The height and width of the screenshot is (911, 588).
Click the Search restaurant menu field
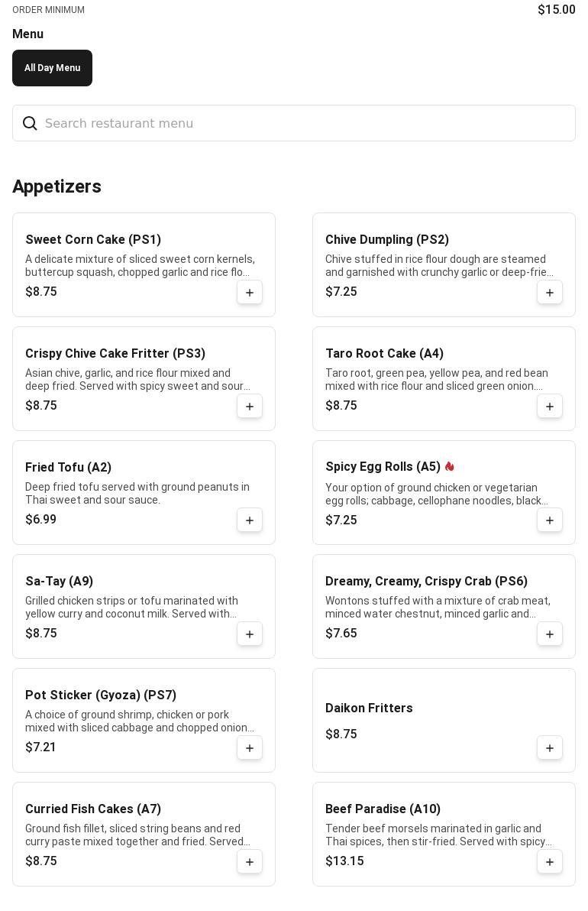coord(294,123)
